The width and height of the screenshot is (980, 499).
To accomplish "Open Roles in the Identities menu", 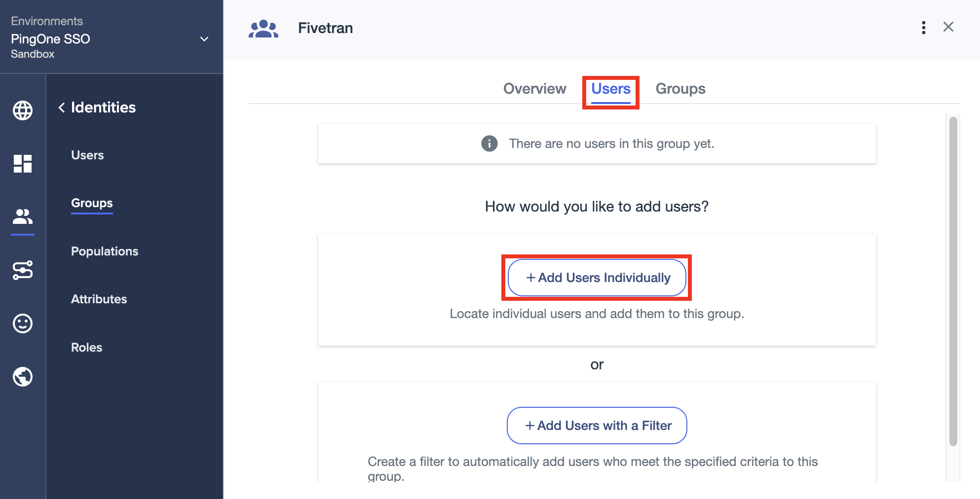I will coord(87,348).
